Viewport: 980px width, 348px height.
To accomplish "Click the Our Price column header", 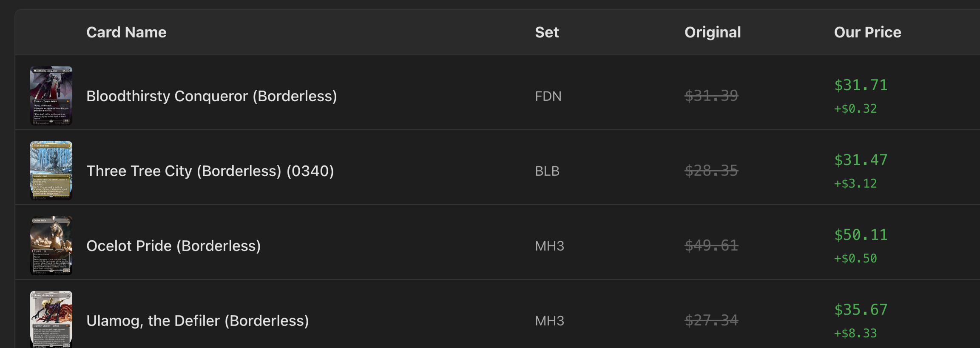I will (x=867, y=32).
